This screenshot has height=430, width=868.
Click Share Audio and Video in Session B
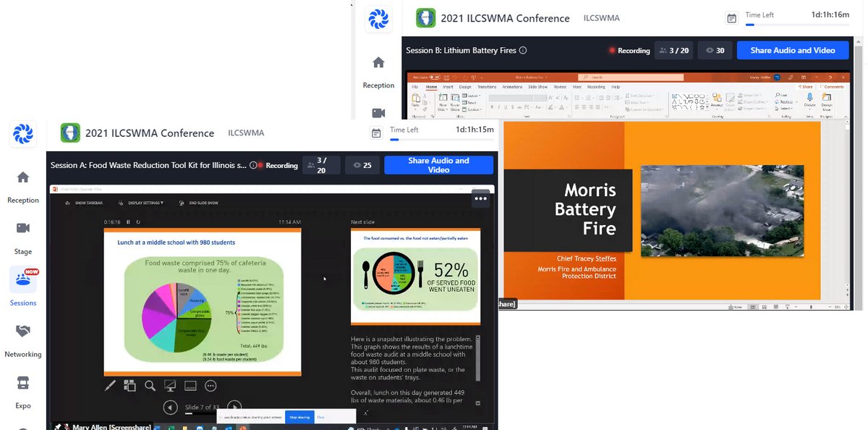(x=793, y=50)
